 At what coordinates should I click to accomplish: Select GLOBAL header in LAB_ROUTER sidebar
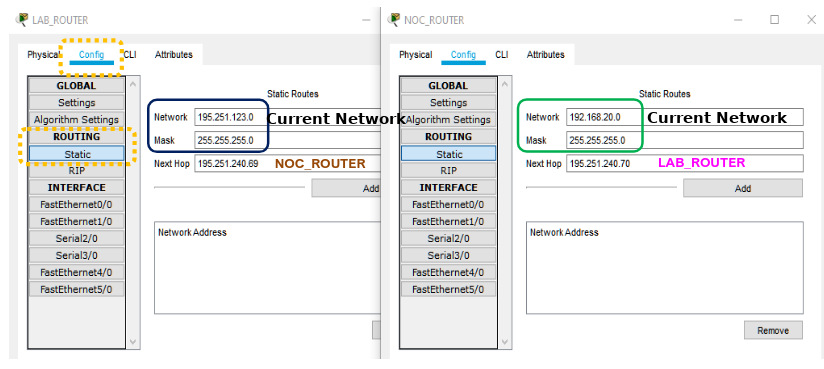[77, 86]
